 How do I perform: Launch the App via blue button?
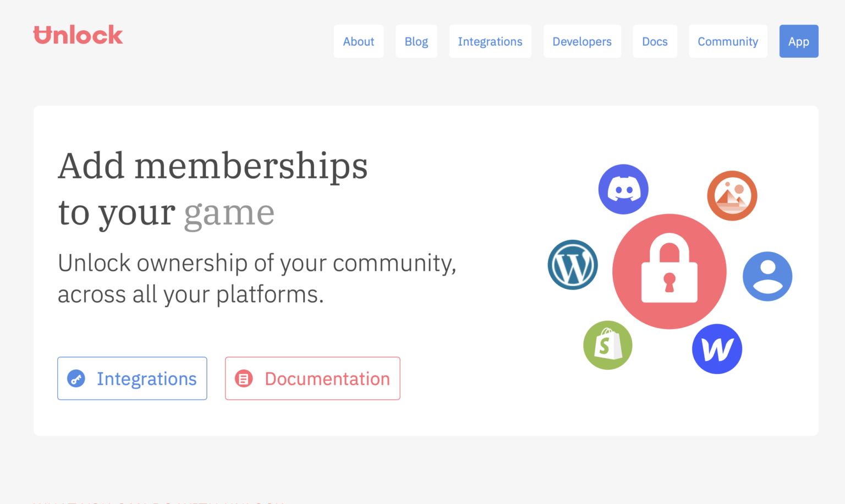click(x=799, y=41)
